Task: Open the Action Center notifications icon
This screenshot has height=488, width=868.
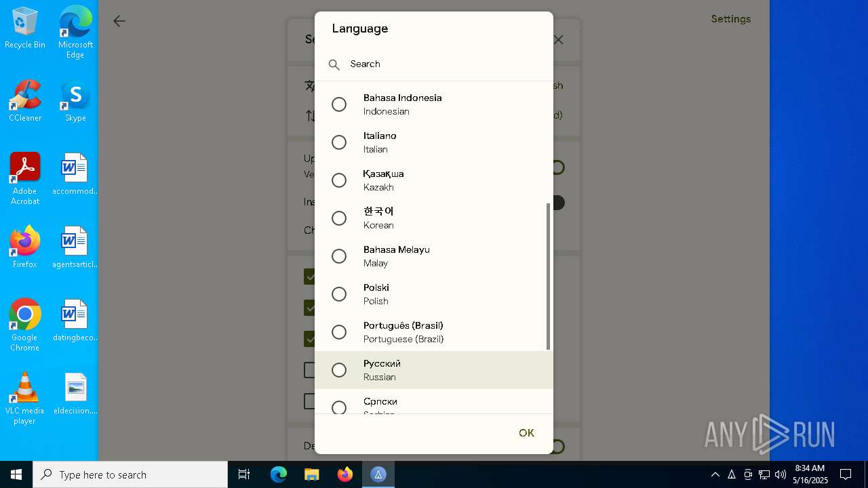Action: pos(846,474)
